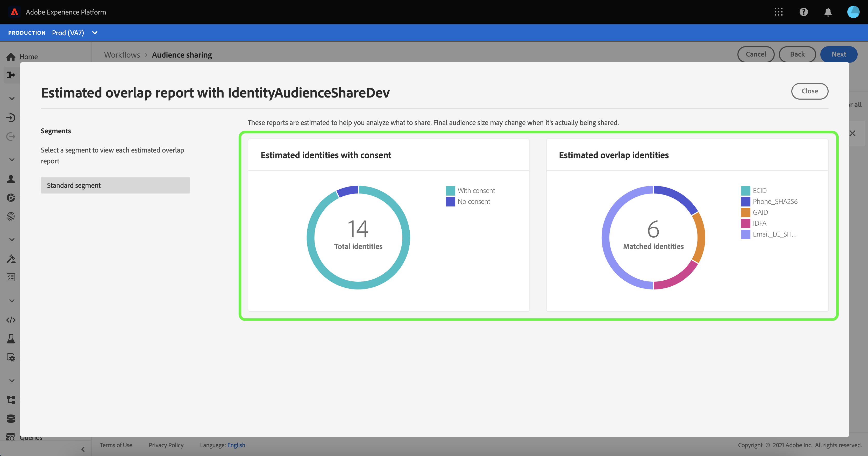Open the Policies gavel icon
Image resolution: width=868 pixels, height=456 pixels.
click(x=11, y=259)
